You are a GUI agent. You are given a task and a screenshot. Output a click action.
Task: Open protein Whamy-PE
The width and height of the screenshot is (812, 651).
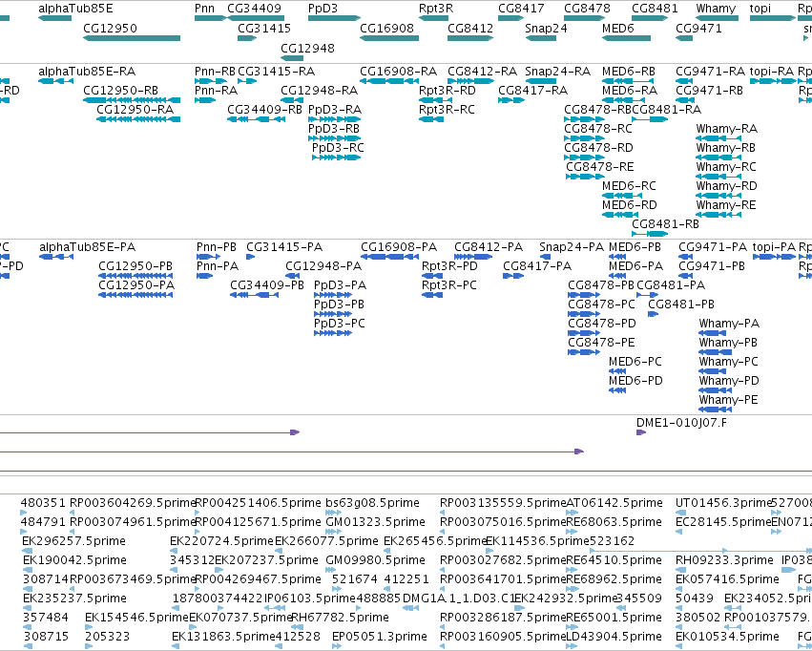coord(728,401)
